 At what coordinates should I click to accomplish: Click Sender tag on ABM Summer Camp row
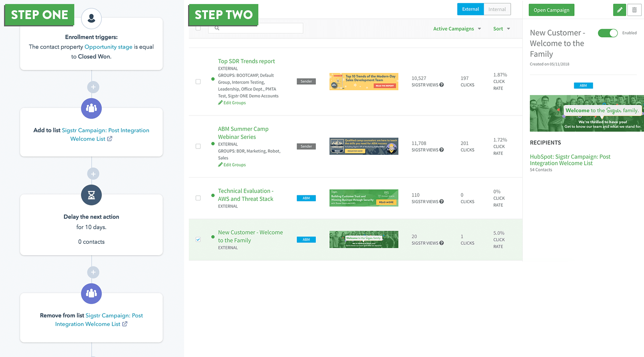point(306,146)
